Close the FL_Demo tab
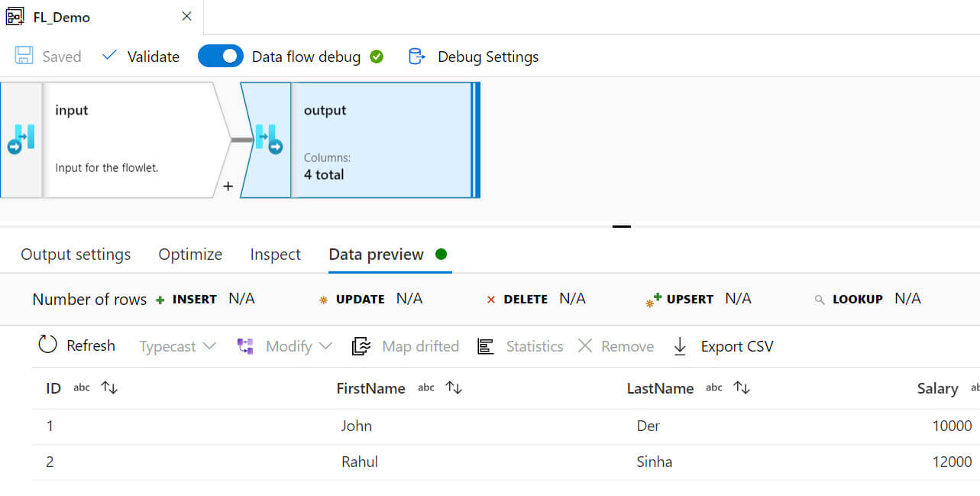This screenshot has width=980, height=496. pyautogui.click(x=186, y=16)
